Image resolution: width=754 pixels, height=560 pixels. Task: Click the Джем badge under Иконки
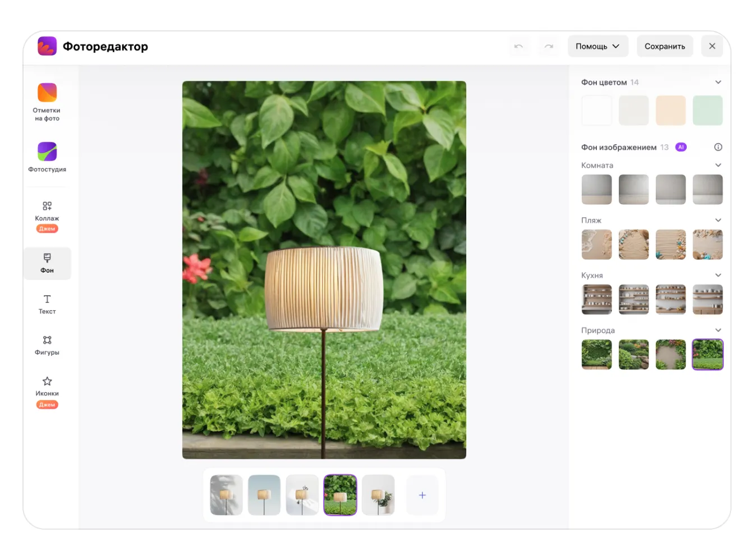pos(47,405)
